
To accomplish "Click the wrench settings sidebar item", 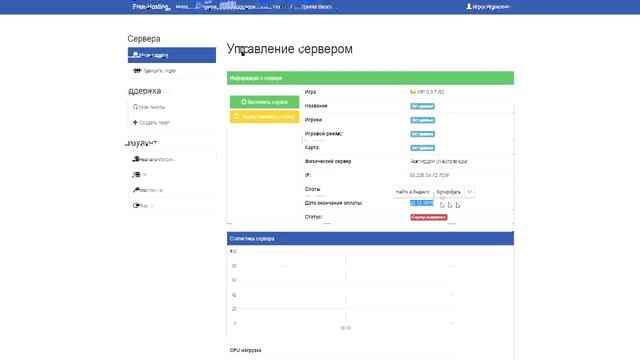I will tap(172, 190).
